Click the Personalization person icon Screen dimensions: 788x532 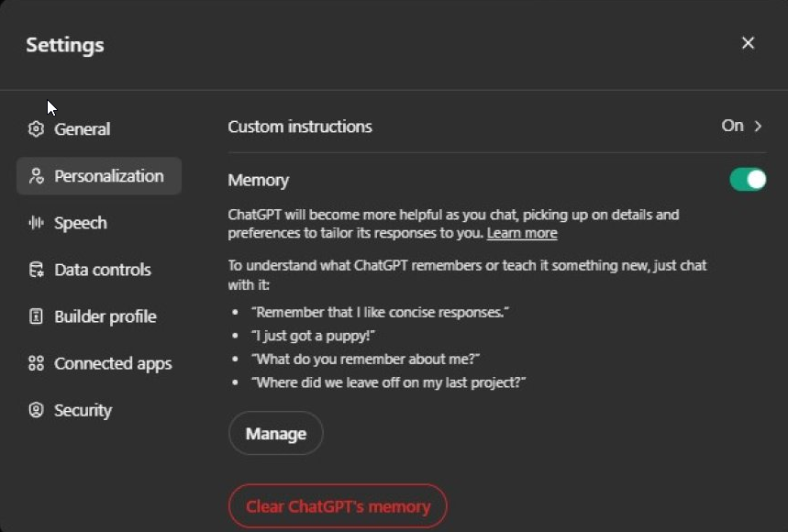[36, 176]
